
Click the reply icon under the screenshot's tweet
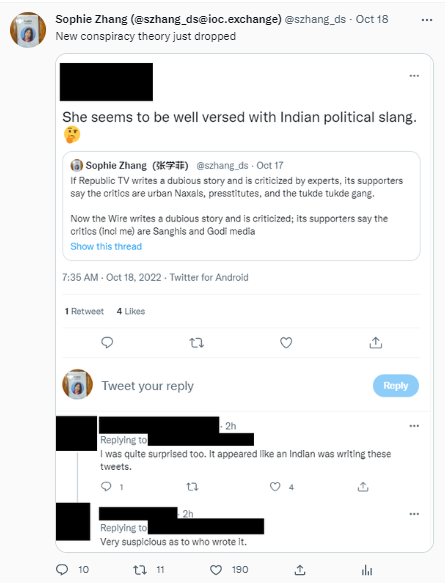tap(107, 342)
